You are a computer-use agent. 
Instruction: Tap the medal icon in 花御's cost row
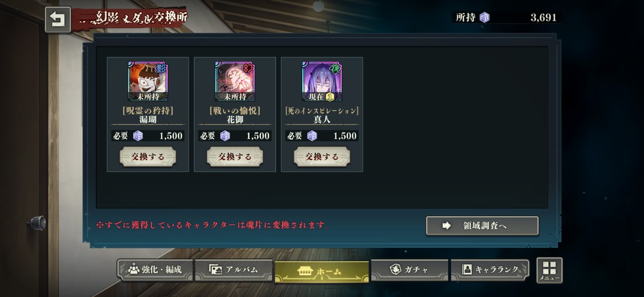click(x=225, y=136)
